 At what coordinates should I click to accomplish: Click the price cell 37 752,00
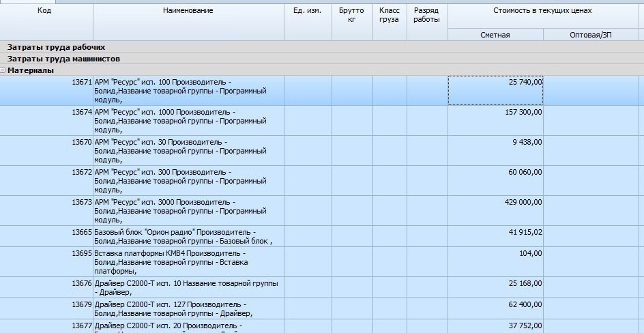(x=495, y=326)
